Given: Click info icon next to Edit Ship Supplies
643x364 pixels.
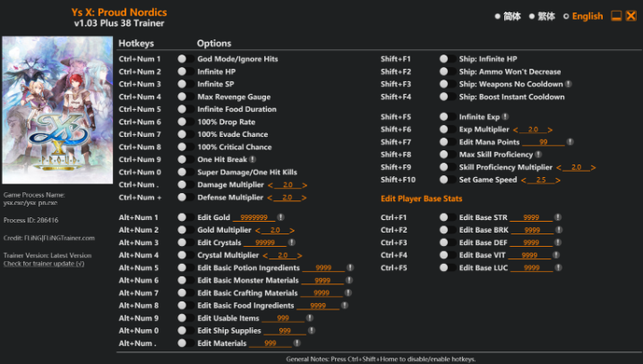Looking at the screenshot, I should pyautogui.click(x=312, y=330).
